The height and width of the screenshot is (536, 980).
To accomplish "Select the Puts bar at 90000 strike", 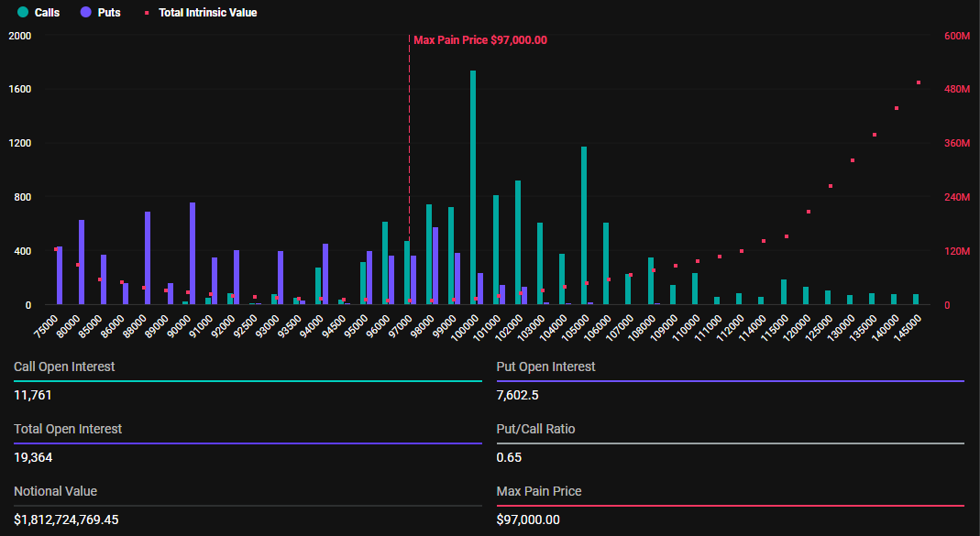I will point(193,254).
